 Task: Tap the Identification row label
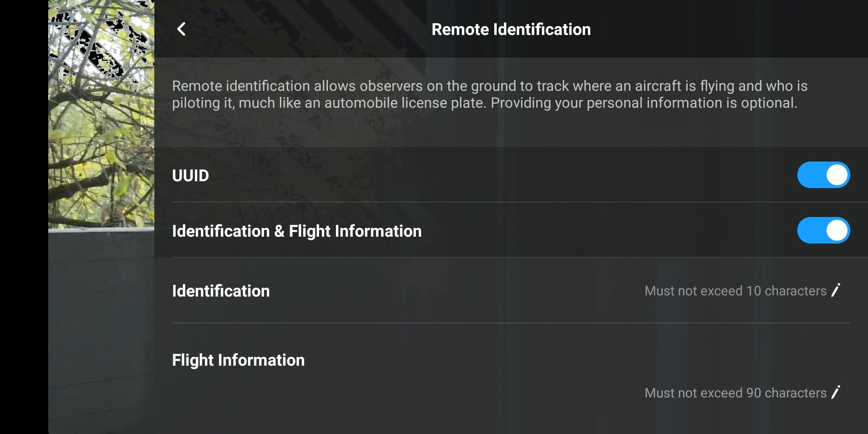(x=221, y=291)
